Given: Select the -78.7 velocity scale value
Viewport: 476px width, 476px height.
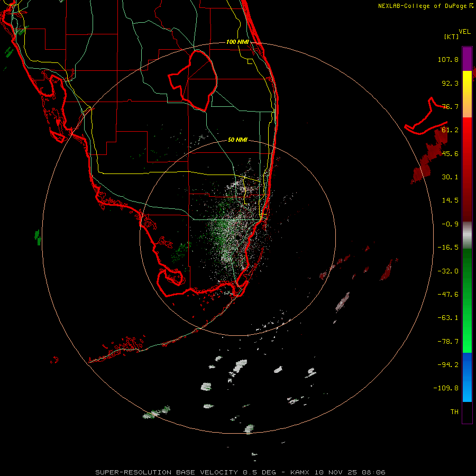Looking at the screenshot, I should 448,342.
